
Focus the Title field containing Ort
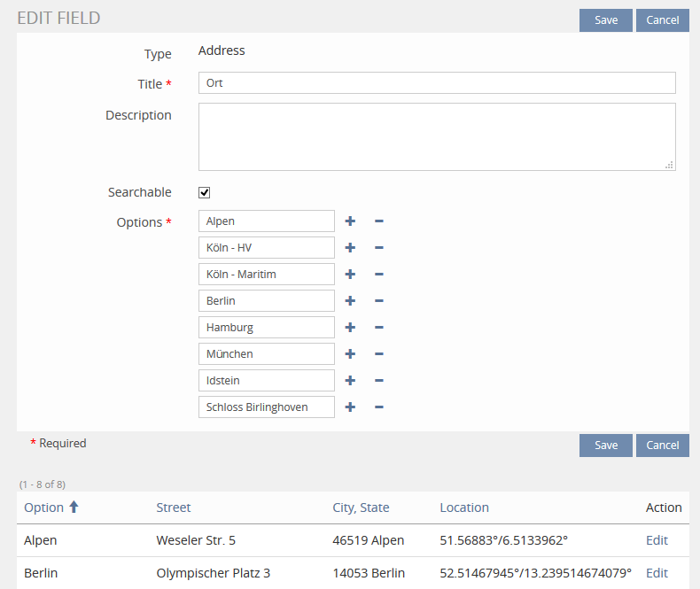[x=437, y=83]
